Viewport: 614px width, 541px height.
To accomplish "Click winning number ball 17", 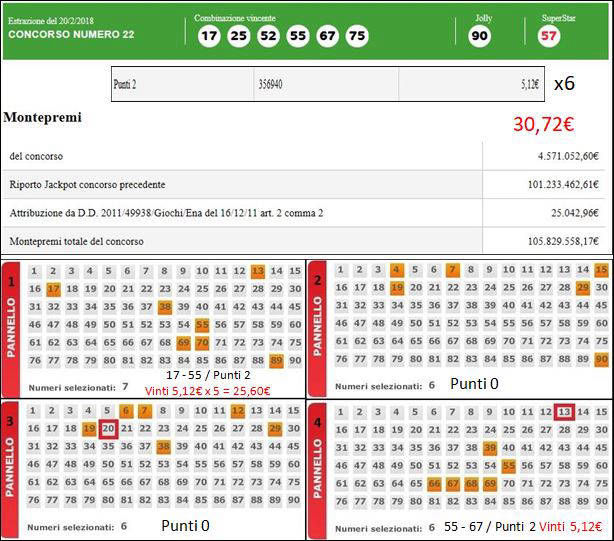I will [x=208, y=36].
